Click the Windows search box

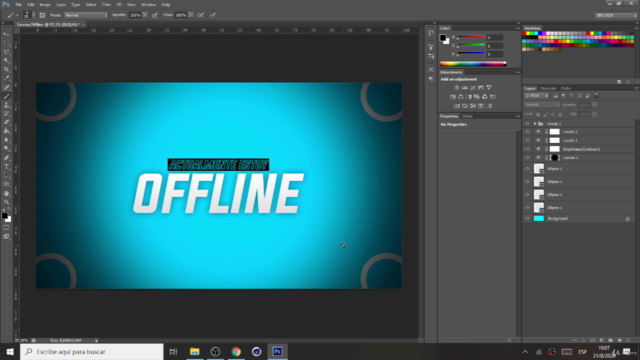(x=91, y=351)
